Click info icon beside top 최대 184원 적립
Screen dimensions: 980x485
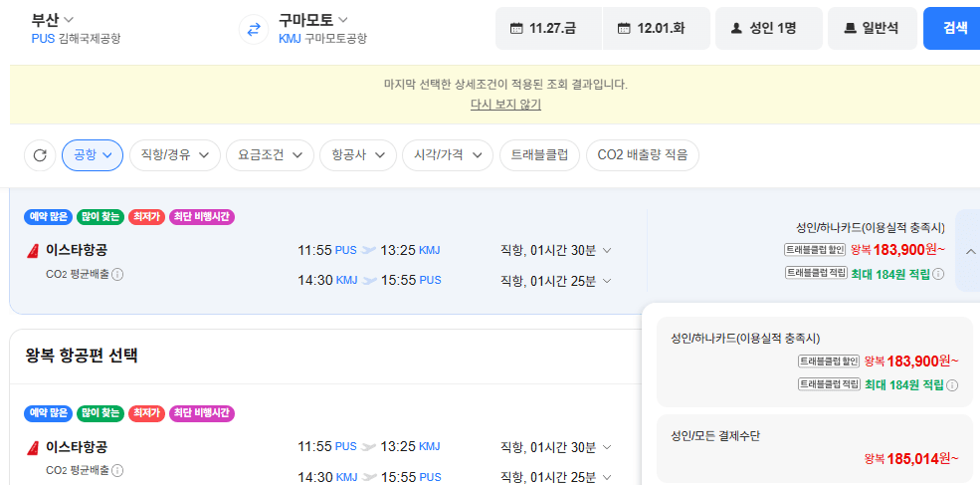pyautogui.click(x=939, y=274)
